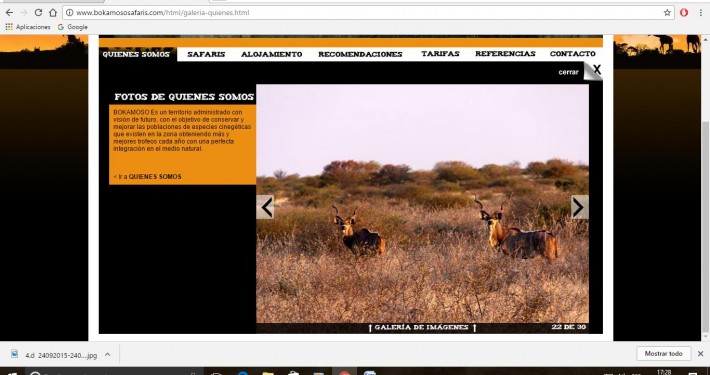Open the ALOJAMIENTO menu item

point(271,54)
